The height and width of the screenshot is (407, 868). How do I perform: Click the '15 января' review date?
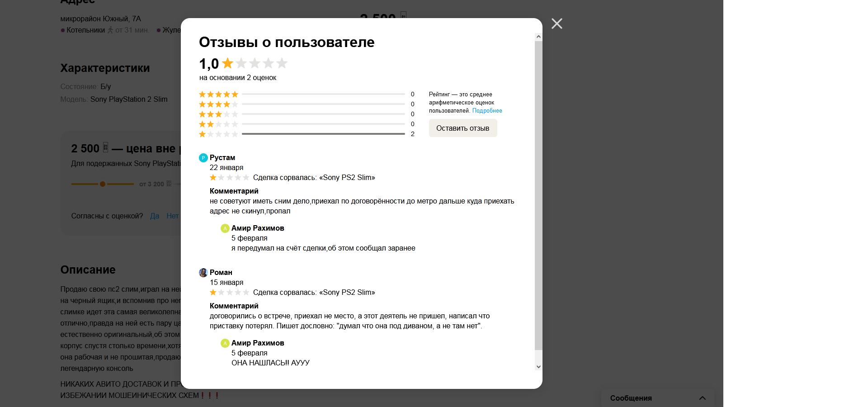point(226,282)
